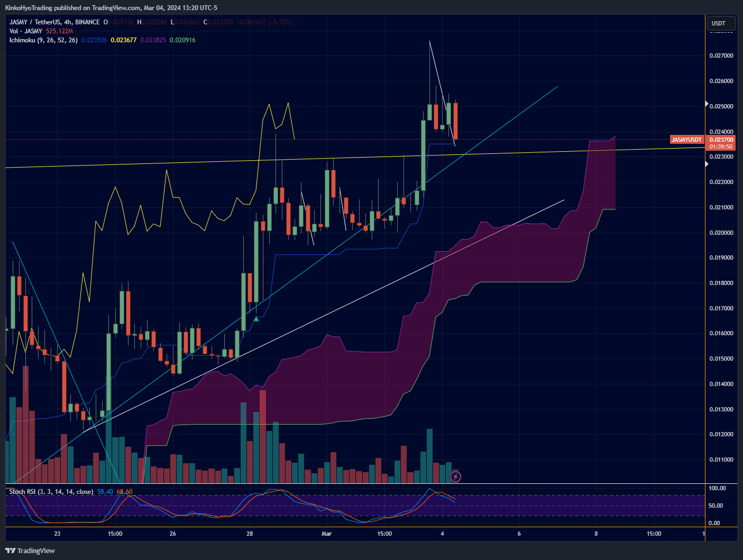The image size is (743, 560).
Task: Click the white arrow marker below 0.023000
Action: pos(707,164)
